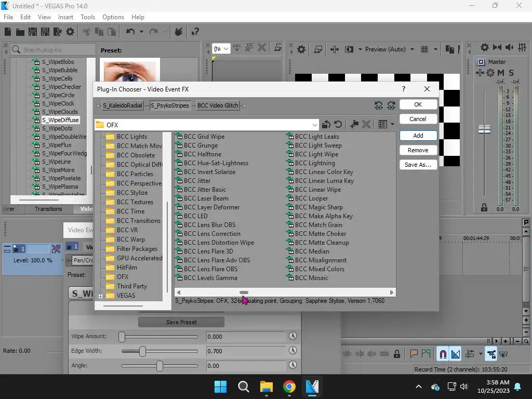Click the Edge Width slider handle
The image size is (532, 399).
142,351
